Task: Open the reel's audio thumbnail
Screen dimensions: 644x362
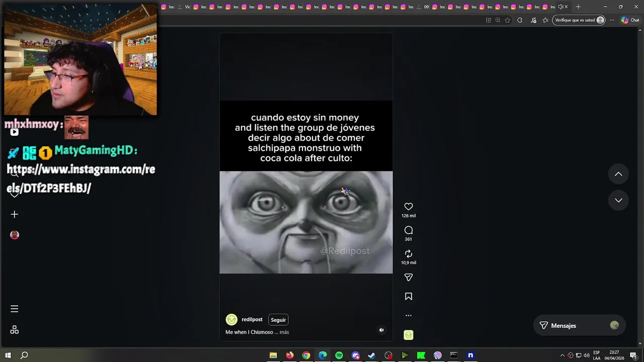Action: 409,335
